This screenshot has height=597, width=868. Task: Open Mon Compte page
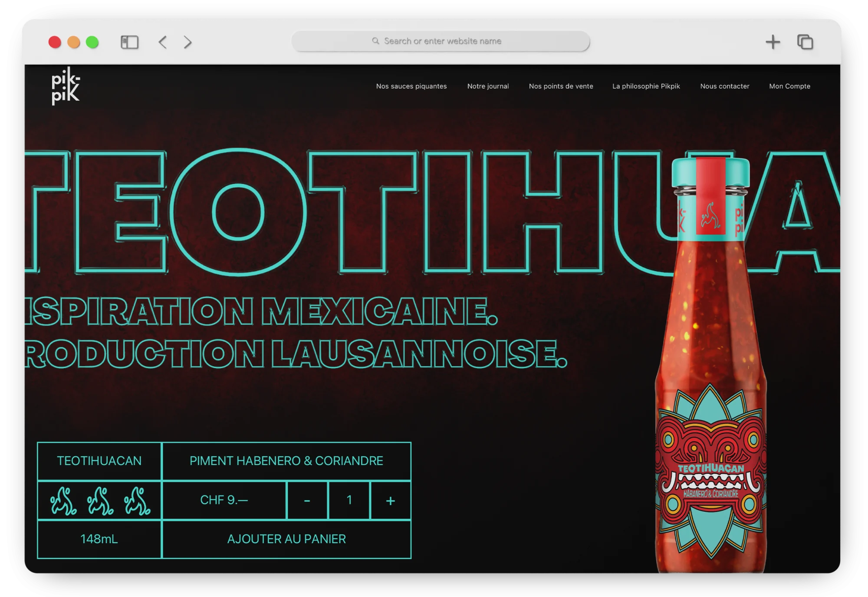(x=790, y=86)
